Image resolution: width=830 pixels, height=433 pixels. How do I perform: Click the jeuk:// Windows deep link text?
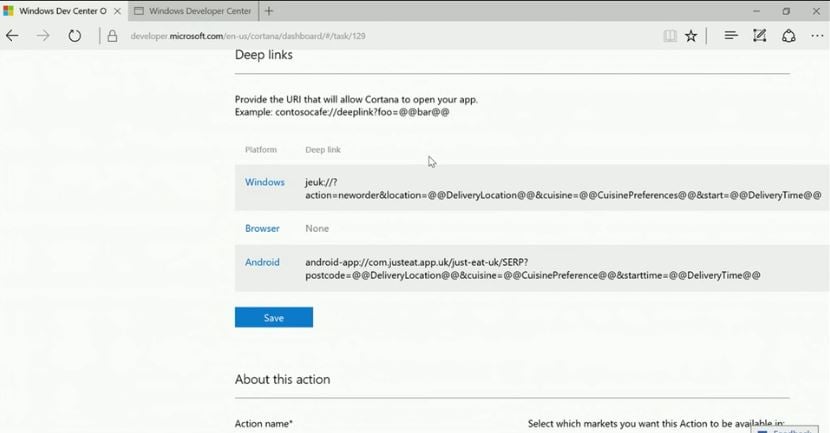pyautogui.click(x=563, y=188)
